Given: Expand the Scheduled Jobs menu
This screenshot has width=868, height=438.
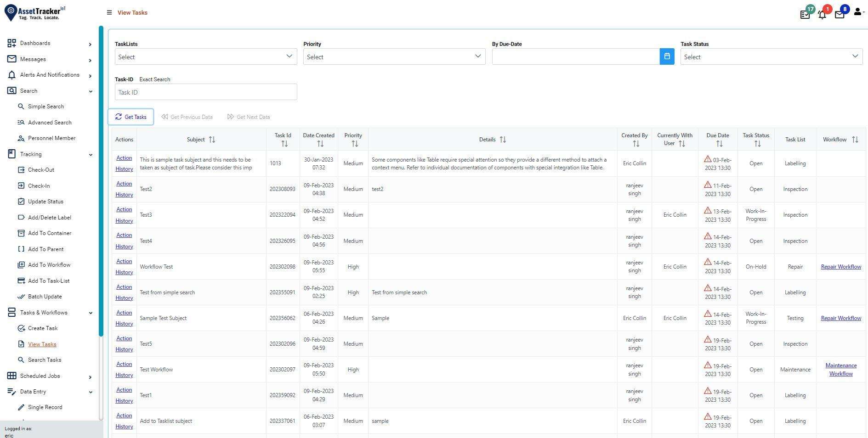Looking at the screenshot, I should (x=90, y=376).
